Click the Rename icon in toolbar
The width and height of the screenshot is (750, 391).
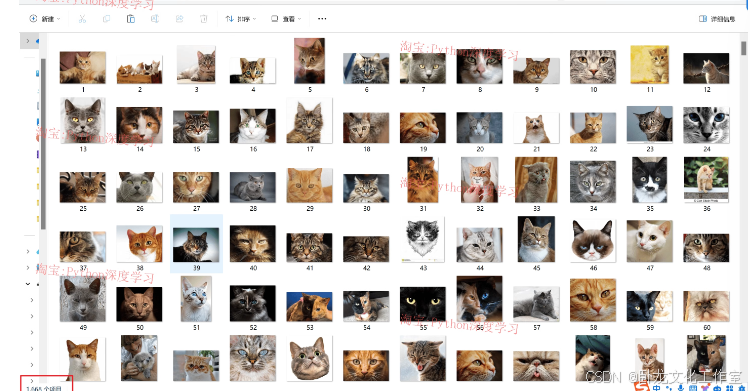pyautogui.click(x=155, y=19)
